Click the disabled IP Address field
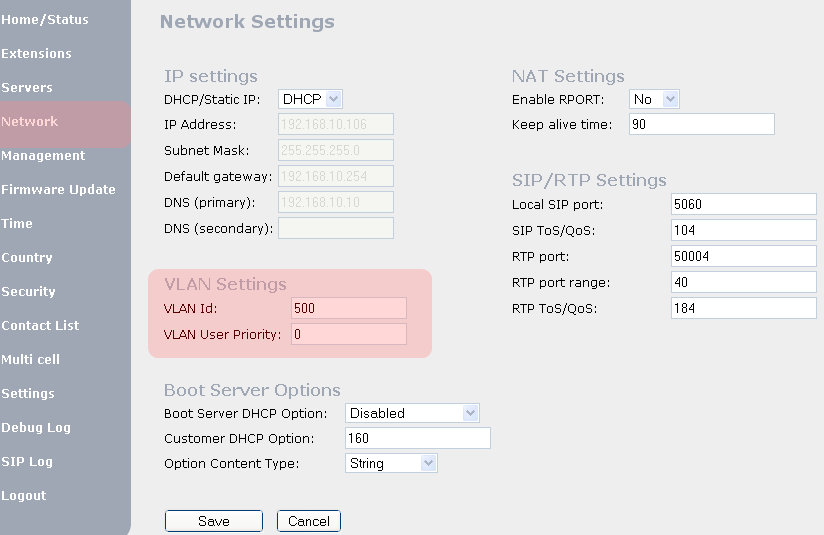The height and width of the screenshot is (535, 824). click(x=336, y=124)
